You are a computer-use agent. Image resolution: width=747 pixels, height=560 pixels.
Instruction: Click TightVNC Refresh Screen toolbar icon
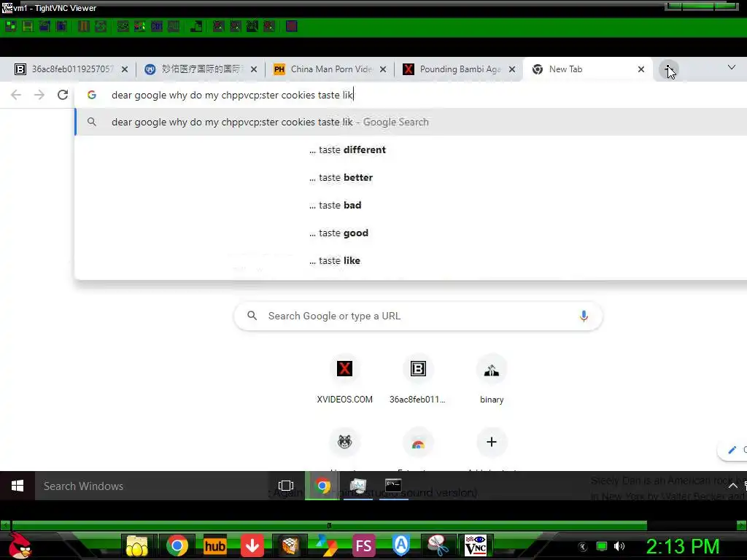click(101, 26)
